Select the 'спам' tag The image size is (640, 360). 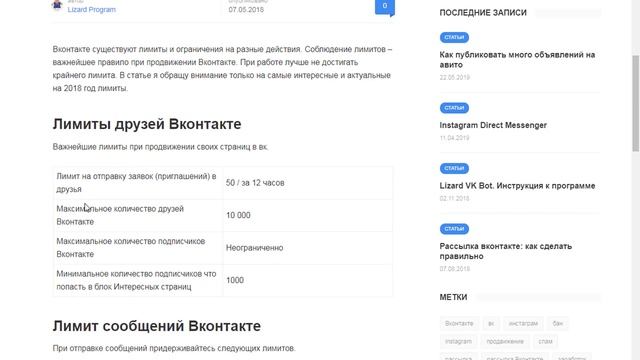545,341
